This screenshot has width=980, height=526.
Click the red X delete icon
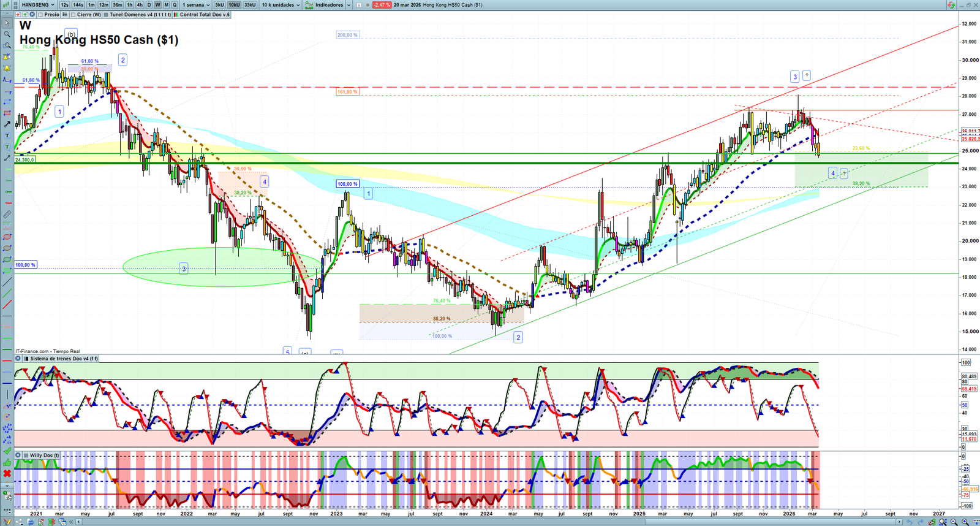7,473
